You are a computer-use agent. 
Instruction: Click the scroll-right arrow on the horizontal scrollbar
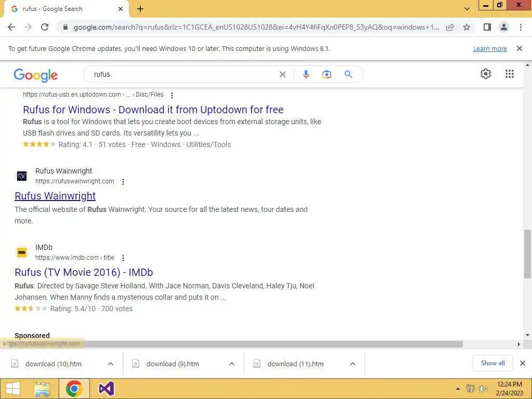coord(519,344)
